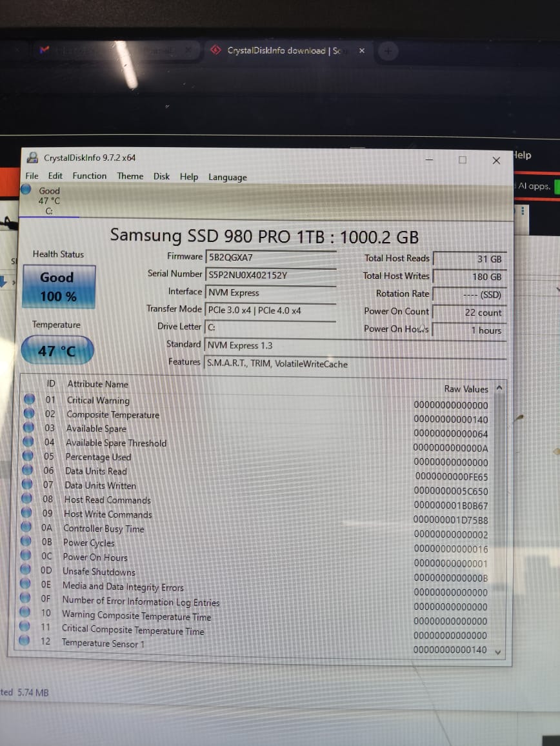Click the scrollbar up arrow in the attribute list
The width and height of the screenshot is (560, 746).
point(499,388)
